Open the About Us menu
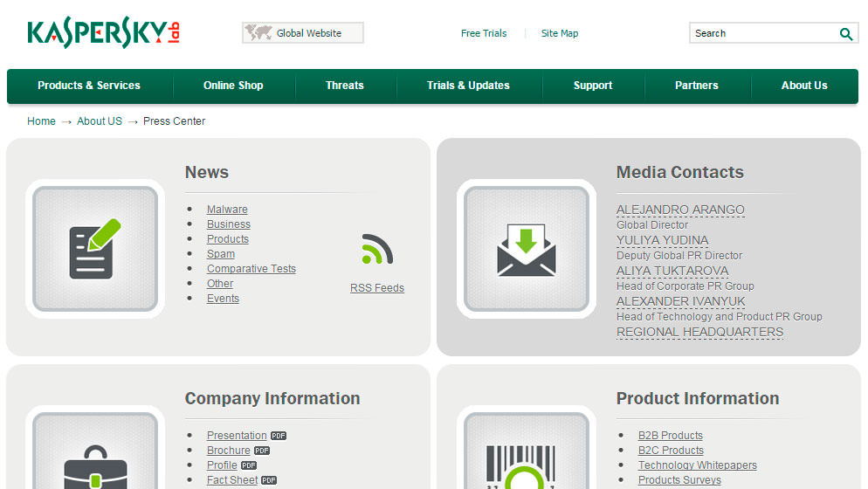Screen dimensions: 868x489 [x=804, y=86]
